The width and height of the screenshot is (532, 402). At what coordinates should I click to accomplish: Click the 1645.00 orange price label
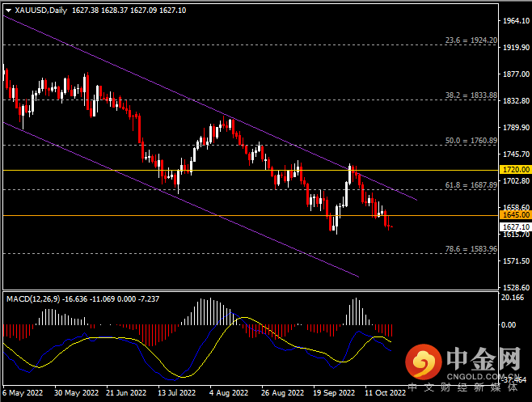coord(516,214)
